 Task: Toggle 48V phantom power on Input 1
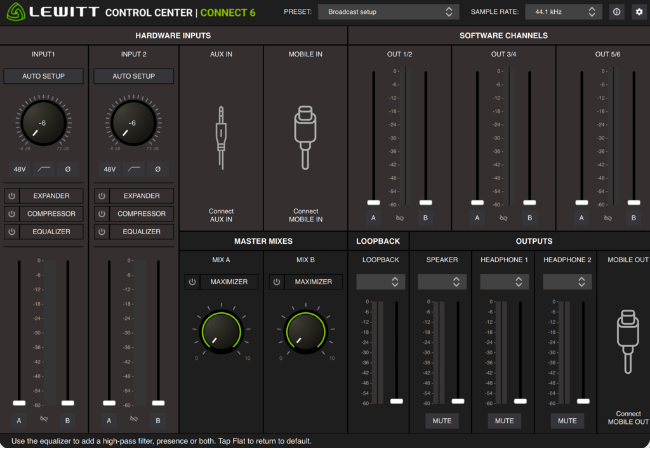click(19, 169)
